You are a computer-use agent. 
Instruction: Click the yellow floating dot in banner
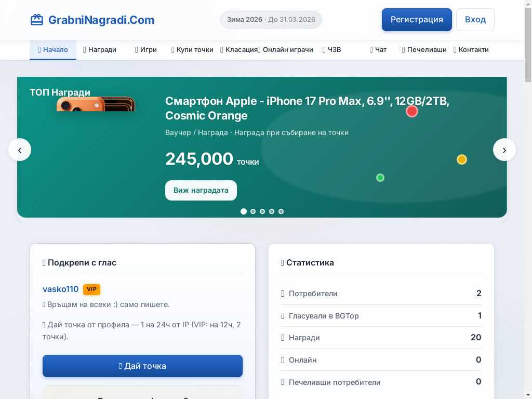[x=461, y=159]
